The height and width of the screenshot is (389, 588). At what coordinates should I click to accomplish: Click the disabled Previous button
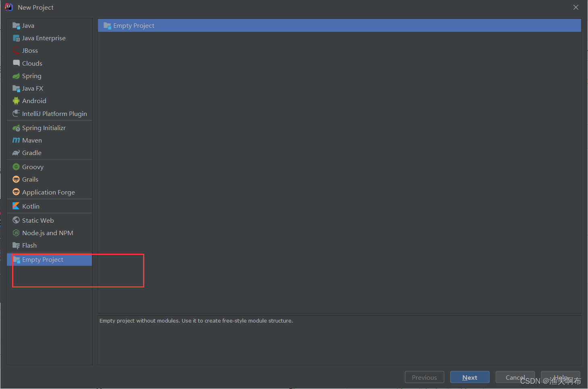(x=424, y=377)
